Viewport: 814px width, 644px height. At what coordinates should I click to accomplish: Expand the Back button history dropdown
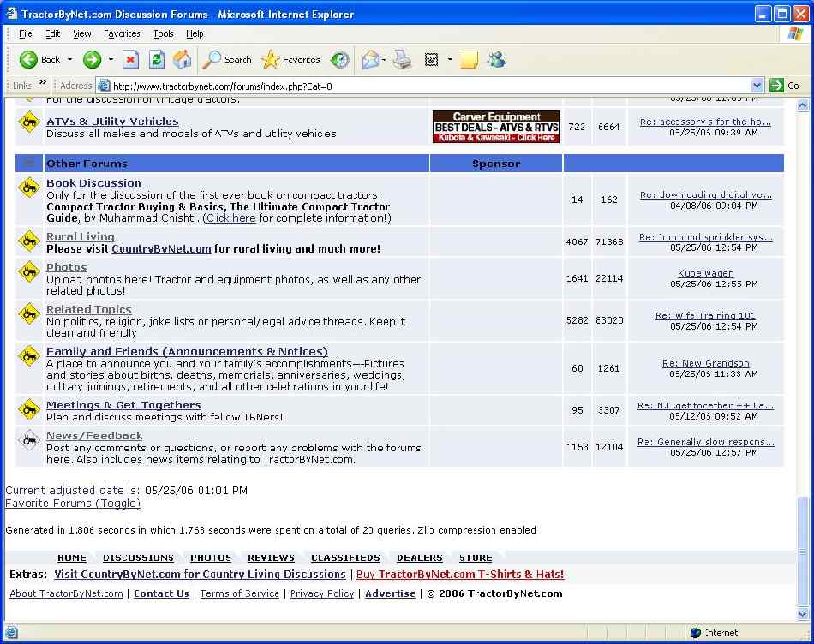70,60
